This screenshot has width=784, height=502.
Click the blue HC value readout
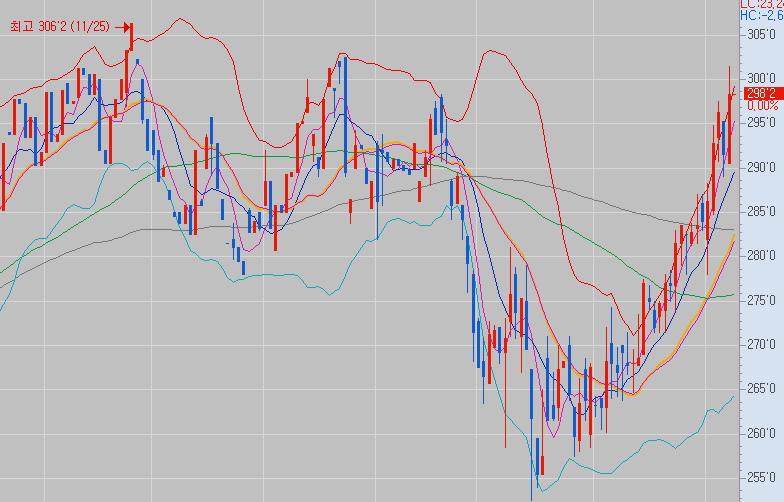click(x=762, y=16)
